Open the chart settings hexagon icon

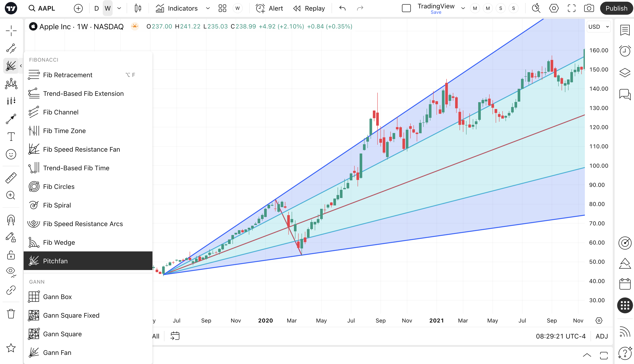pyautogui.click(x=554, y=8)
